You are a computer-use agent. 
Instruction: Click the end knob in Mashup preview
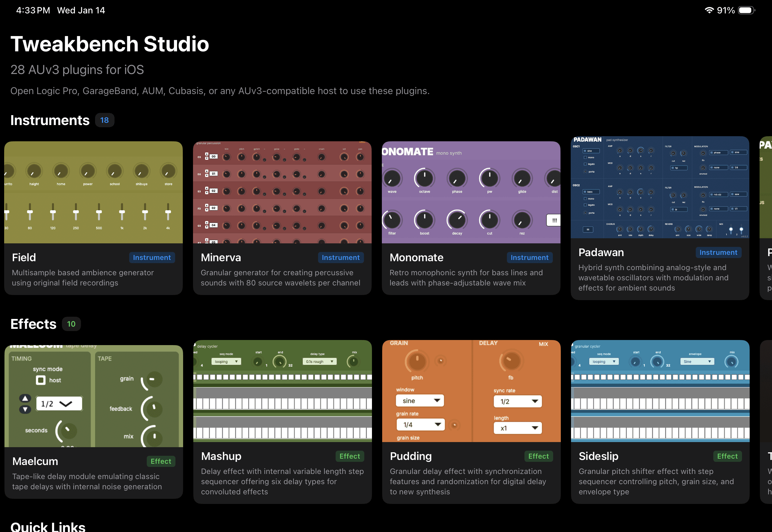tap(280, 362)
